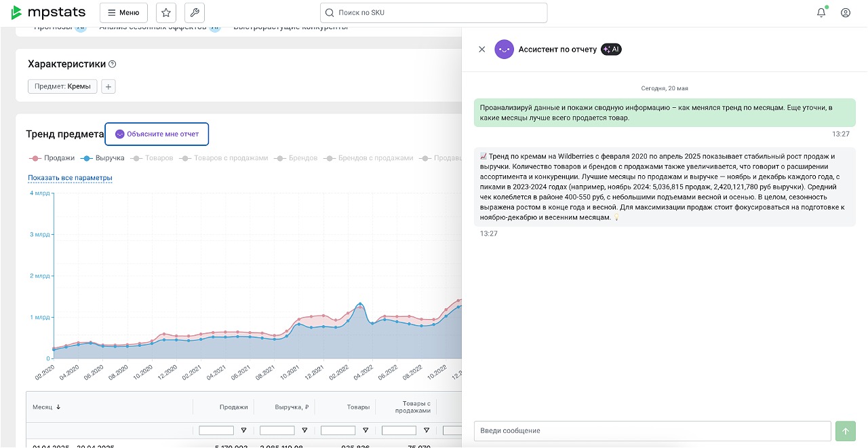Click the Введи сообщение input field
The height and width of the screenshot is (448, 868).
pos(652,431)
